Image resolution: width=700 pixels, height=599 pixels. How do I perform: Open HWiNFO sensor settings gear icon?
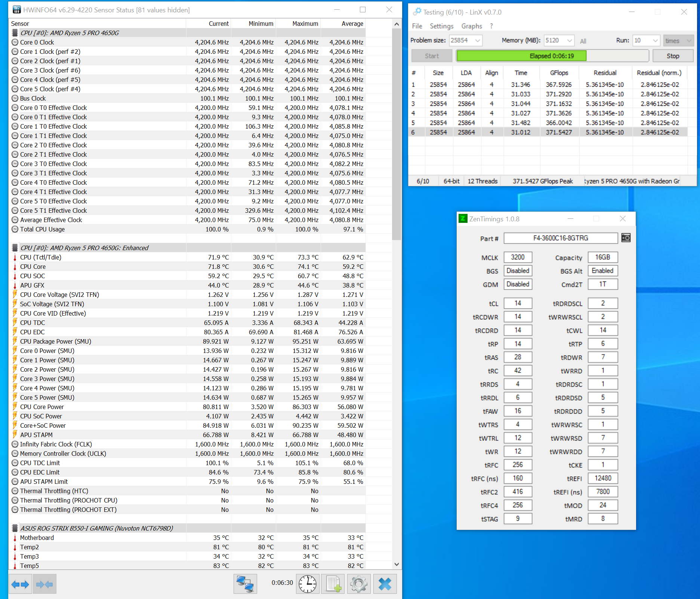[x=359, y=584]
